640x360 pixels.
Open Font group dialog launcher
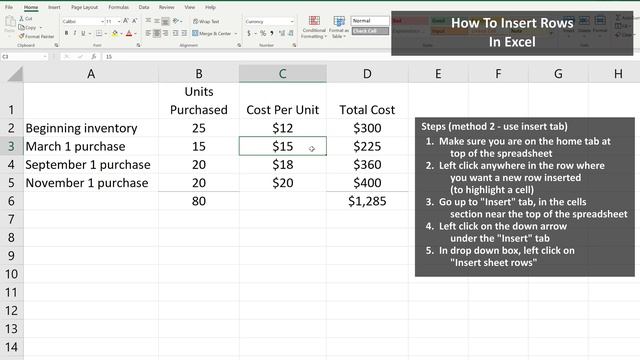coord(138,45)
